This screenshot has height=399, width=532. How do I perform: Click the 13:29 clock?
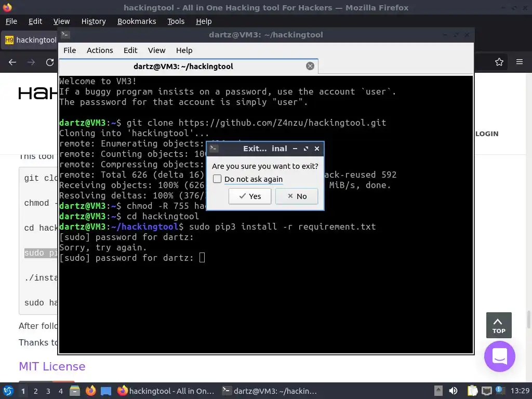click(520, 391)
